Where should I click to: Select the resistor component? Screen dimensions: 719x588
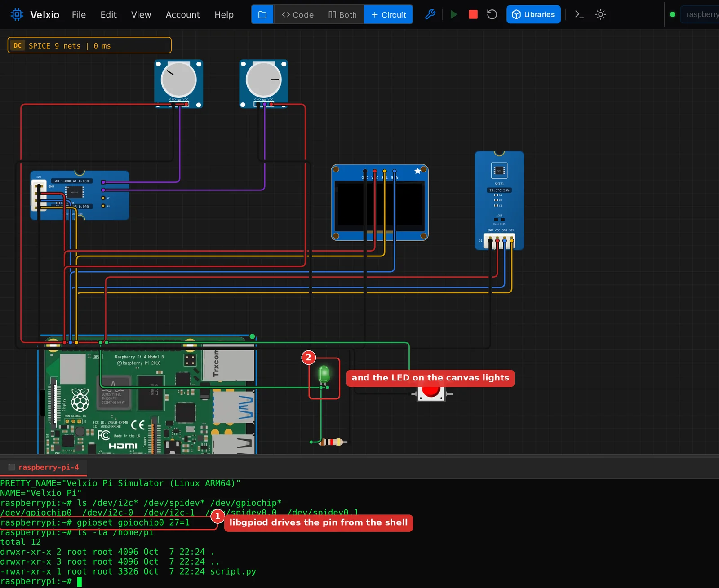[332, 442]
